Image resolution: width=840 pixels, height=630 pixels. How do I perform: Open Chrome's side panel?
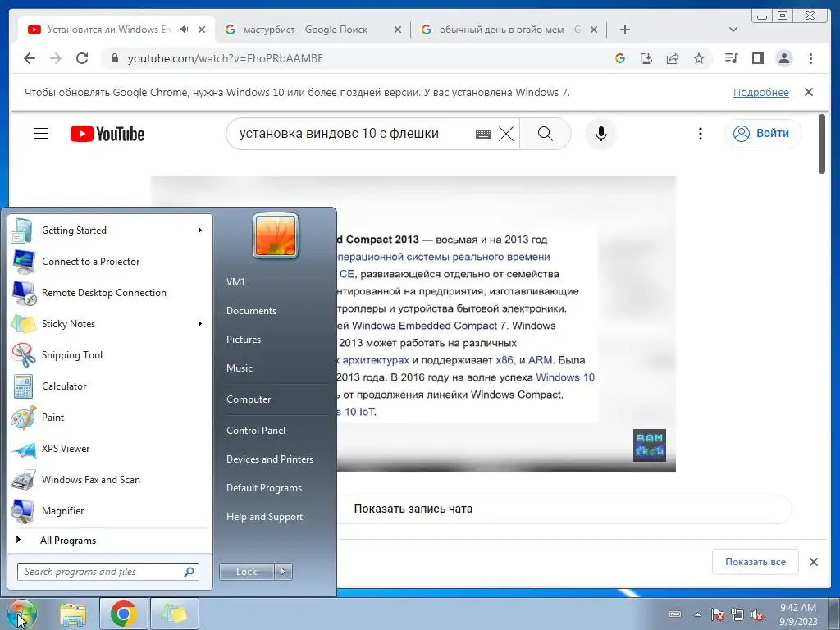point(757,58)
